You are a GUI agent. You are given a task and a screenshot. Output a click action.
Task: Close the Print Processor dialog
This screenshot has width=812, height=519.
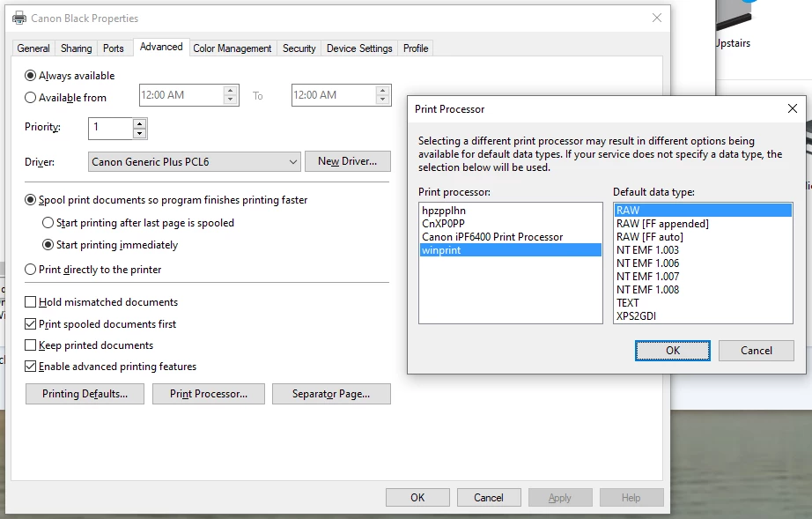tap(793, 108)
